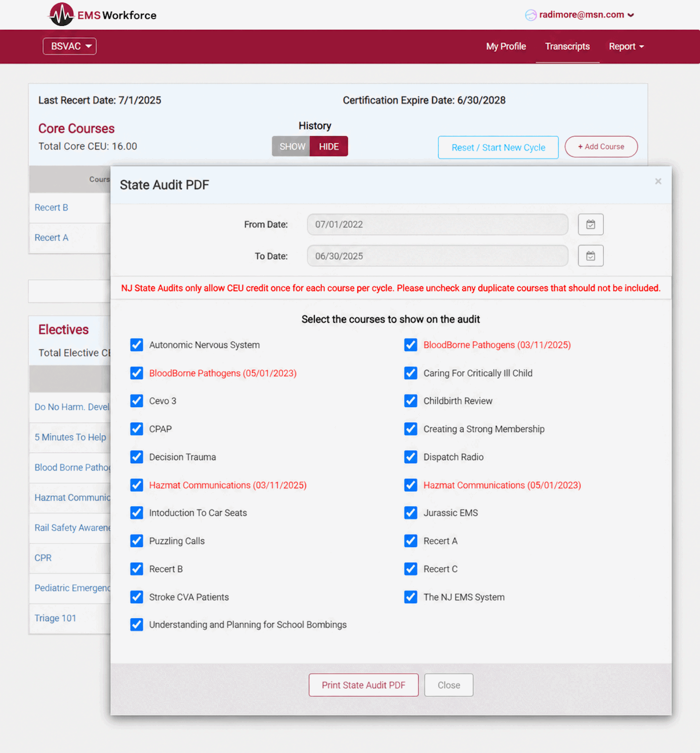This screenshot has width=700, height=753.
Task: Uncheck BloodBorne Pathogens (05/01/2023) checkbox
Action: coord(137,373)
